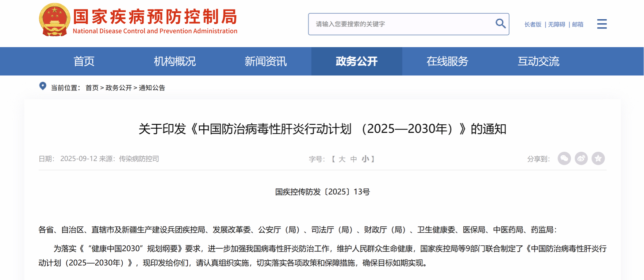644x280 pixels.
Task: Share to Weibo icon
Action: (581, 159)
